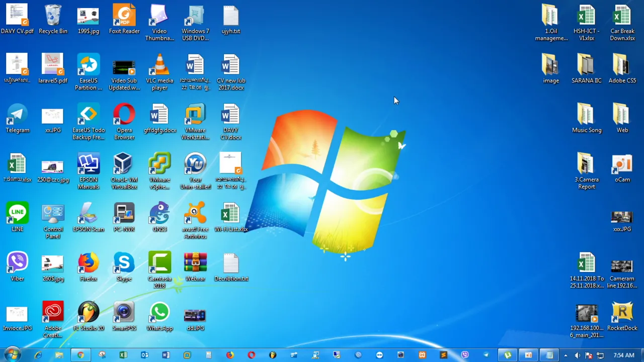Select the Web folder on desktop

(622, 119)
